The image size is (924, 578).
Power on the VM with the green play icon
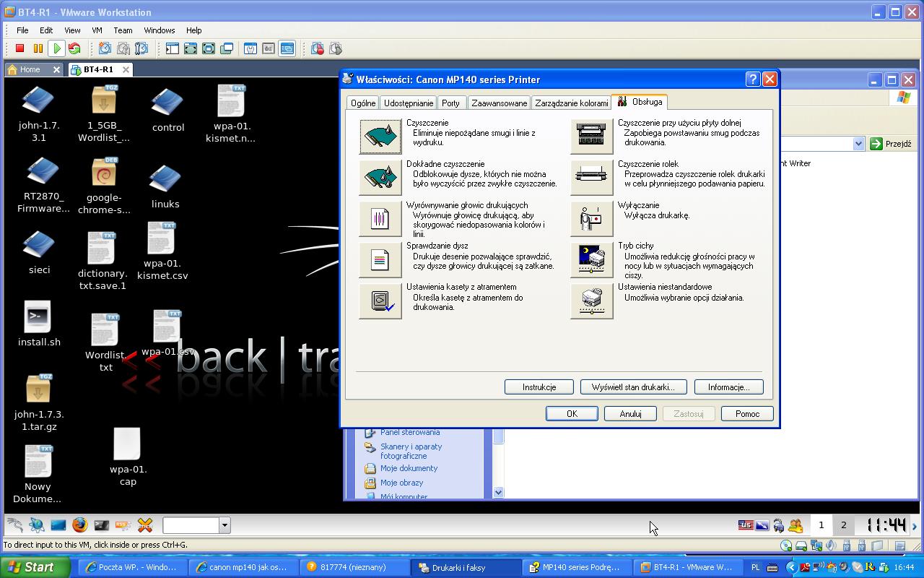pos(56,48)
